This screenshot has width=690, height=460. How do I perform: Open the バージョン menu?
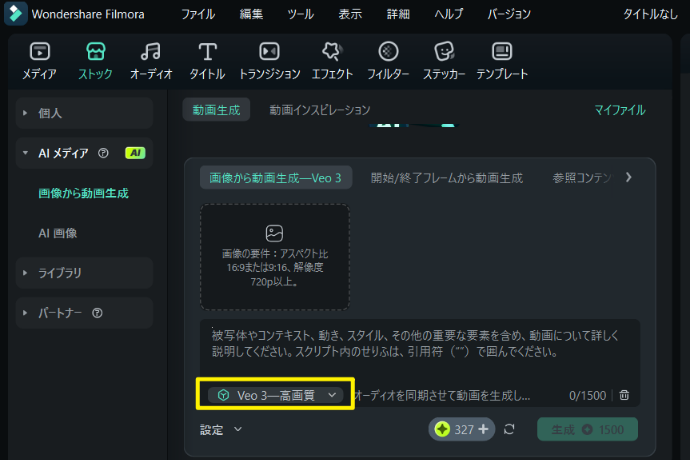click(x=509, y=14)
